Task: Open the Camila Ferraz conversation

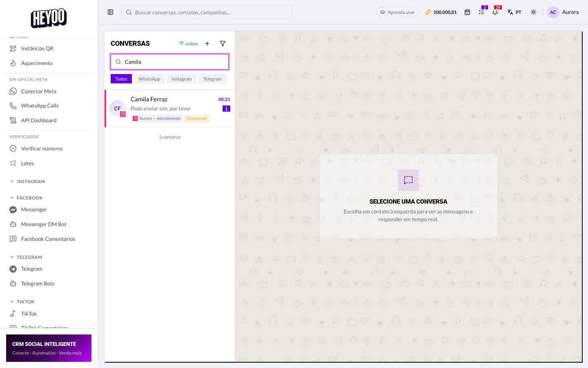Action: (x=170, y=108)
